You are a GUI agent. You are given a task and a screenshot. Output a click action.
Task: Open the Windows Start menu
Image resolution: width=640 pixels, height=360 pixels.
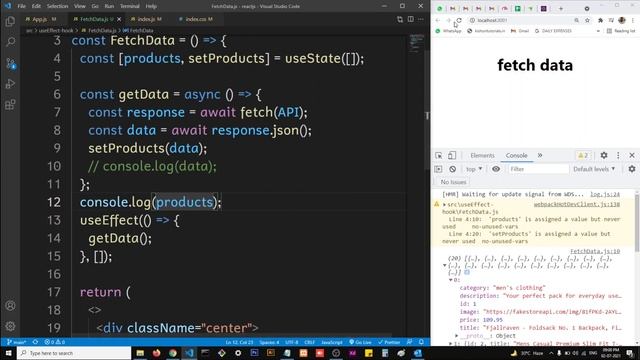[x=8, y=353]
